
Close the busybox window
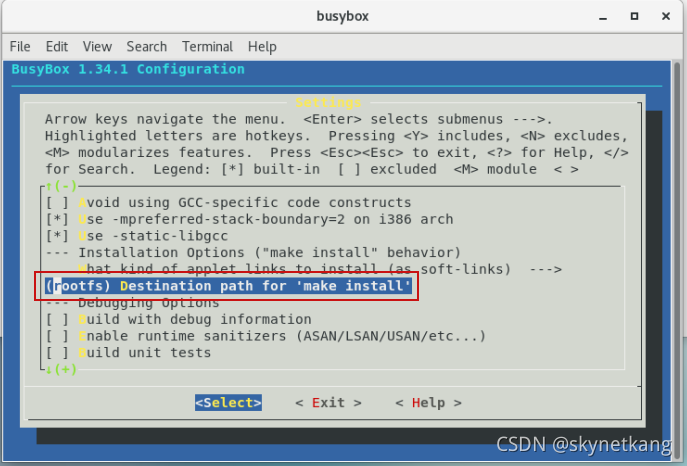tap(666, 16)
